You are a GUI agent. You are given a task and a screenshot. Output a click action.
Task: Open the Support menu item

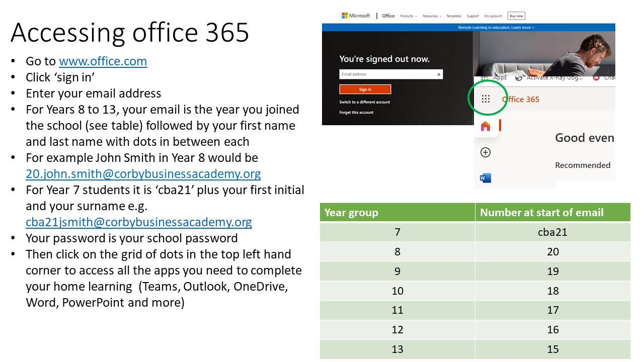pos(472,16)
